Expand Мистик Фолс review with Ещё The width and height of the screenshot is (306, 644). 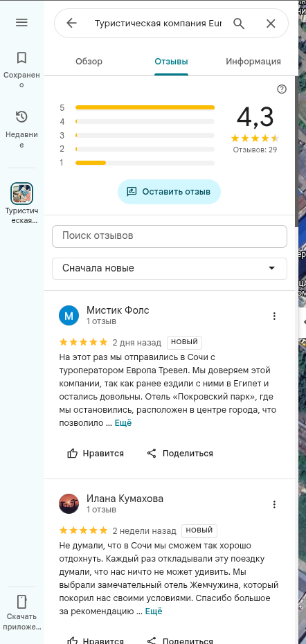point(123,423)
